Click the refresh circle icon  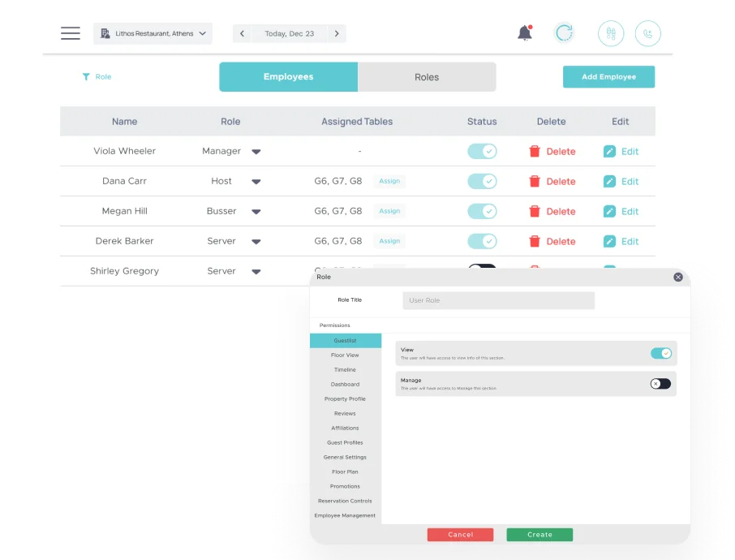point(564,33)
